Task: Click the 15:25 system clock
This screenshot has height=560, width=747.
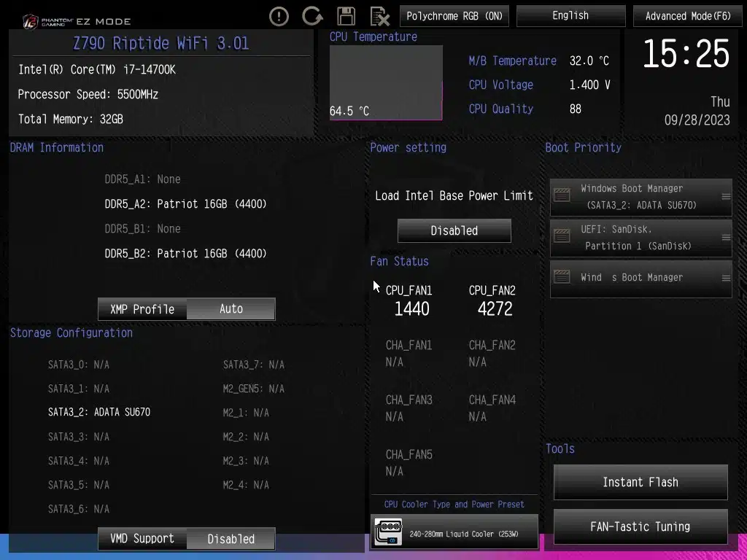Action: pos(686,55)
